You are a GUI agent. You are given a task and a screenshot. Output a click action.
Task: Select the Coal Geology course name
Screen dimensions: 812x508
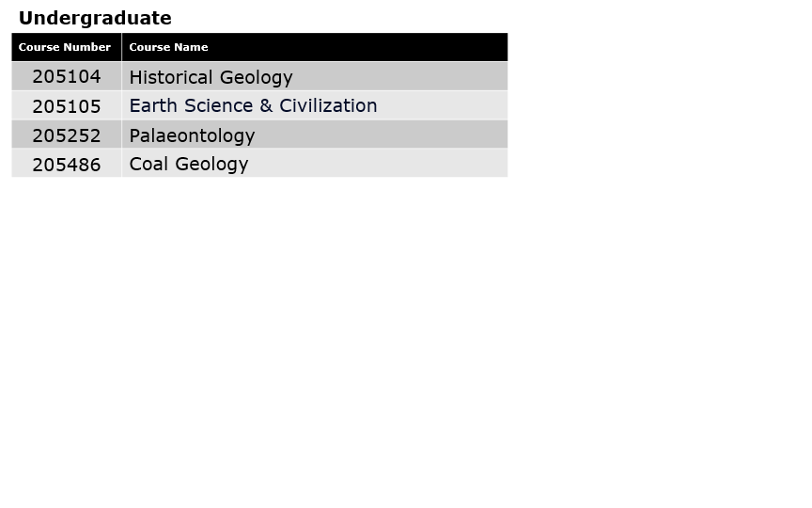pyautogui.click(x=189, y=165)
